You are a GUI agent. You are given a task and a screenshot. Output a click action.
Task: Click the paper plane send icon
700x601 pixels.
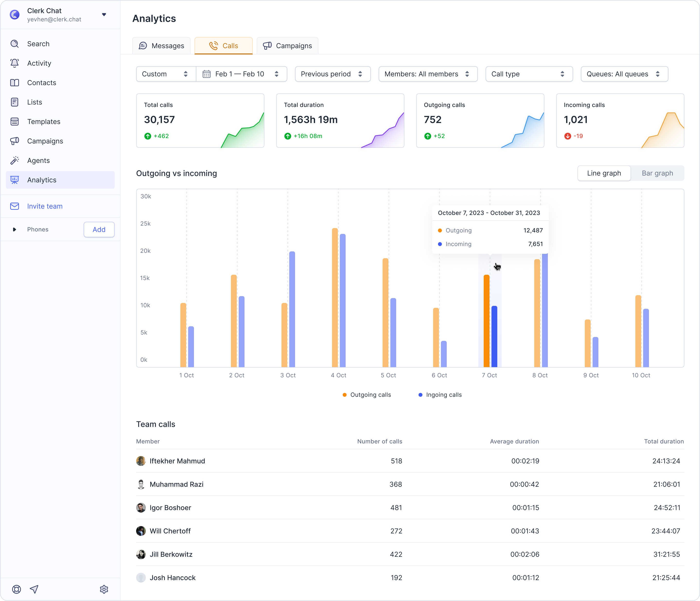point(34,589)
